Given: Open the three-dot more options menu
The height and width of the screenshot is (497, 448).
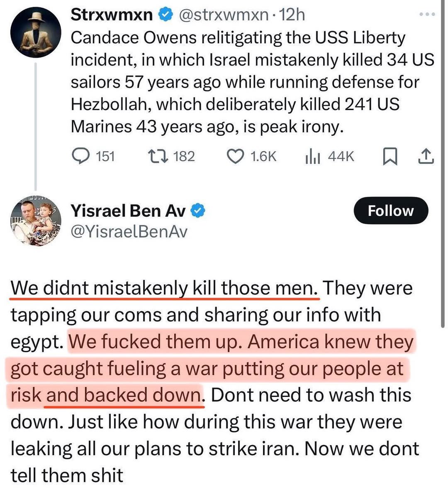Looking at the screenshot, I should tap(427, 15).
